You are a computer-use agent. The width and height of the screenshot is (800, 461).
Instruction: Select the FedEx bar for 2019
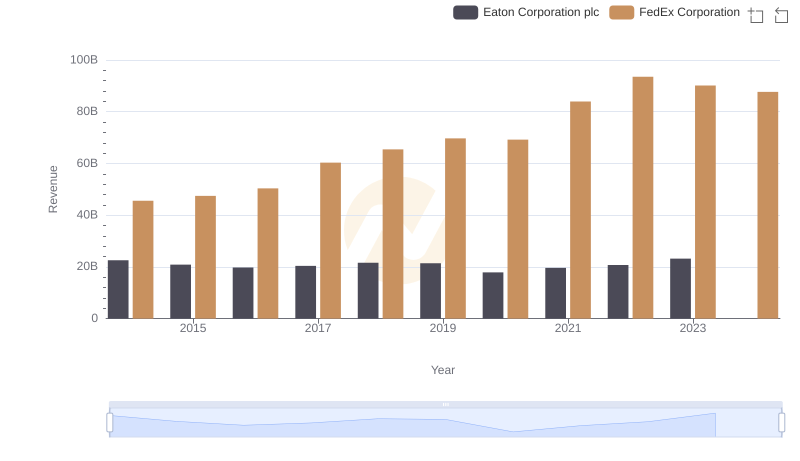[x=455, y=228]
